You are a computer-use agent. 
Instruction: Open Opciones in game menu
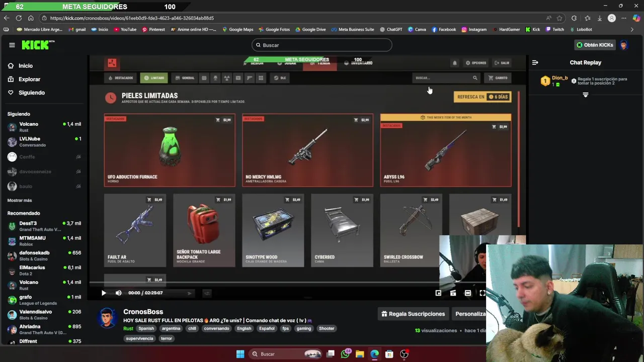475,63
